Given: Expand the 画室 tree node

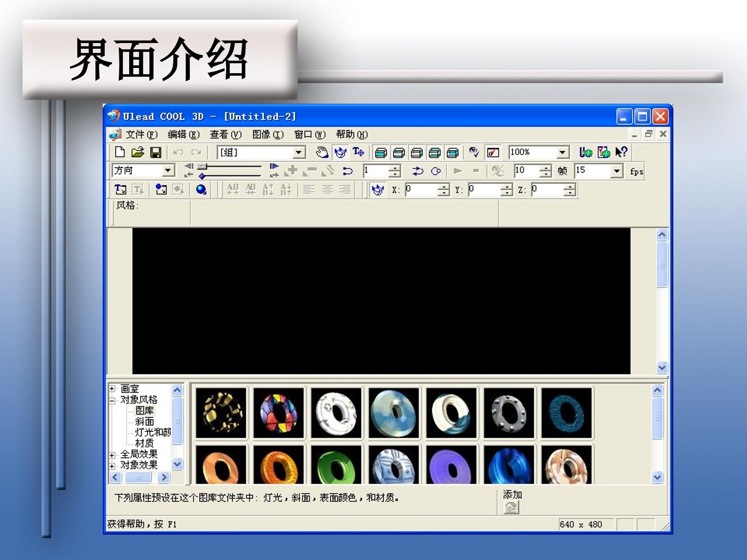Looking at the screenshot, I should (x=112, y=388).
